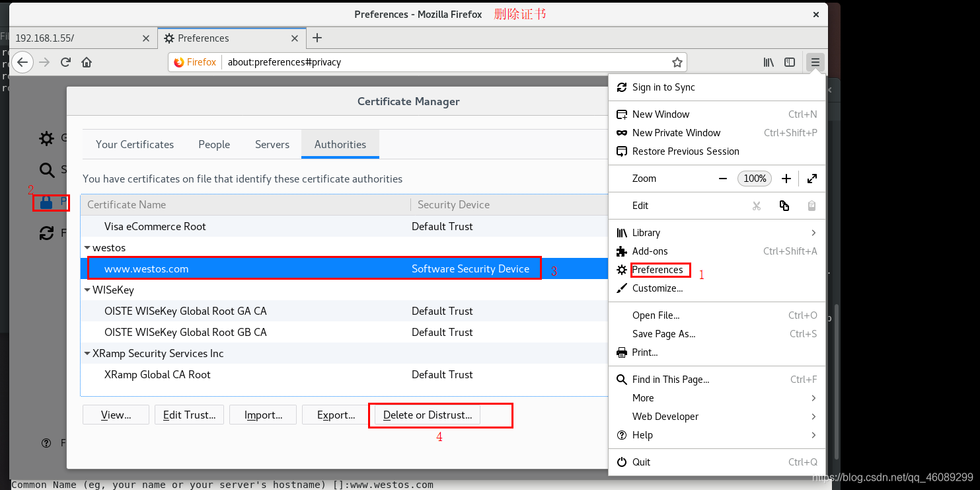Reload the current page
This screenshot has width=980, height=490.
[65, 62]
